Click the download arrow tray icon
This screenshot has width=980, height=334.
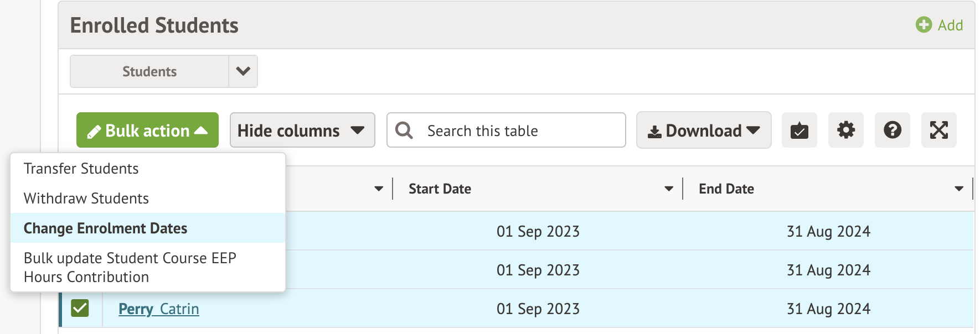[654, 132]
